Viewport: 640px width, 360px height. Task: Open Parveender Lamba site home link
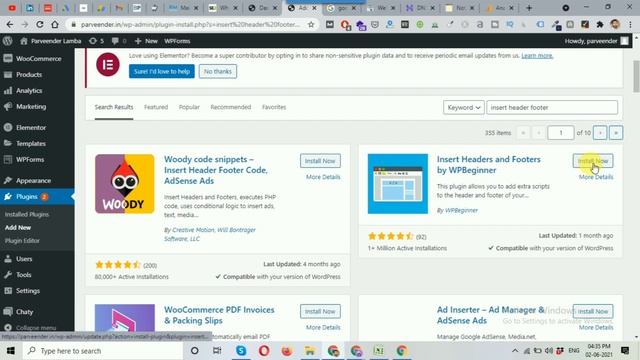51,41
